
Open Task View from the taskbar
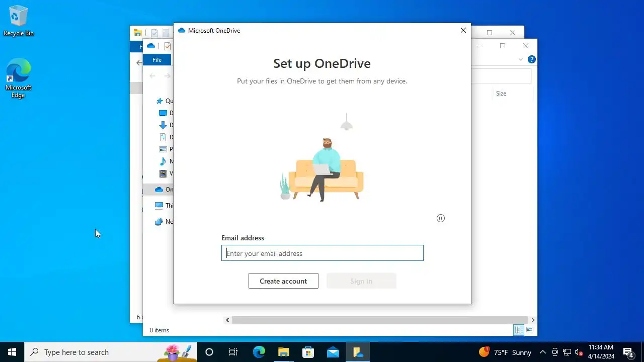pos(233,352)
